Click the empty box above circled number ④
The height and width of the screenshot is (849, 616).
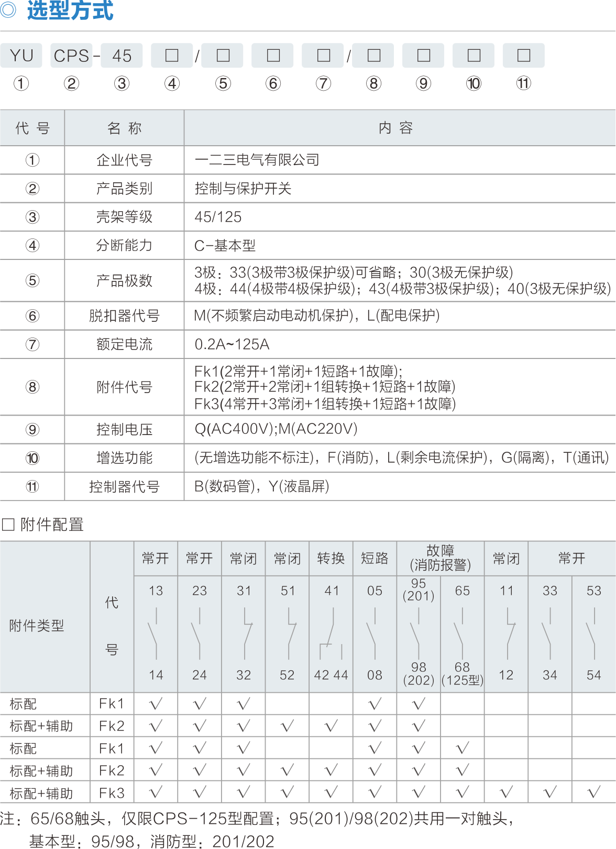click(x=172, y=56)
